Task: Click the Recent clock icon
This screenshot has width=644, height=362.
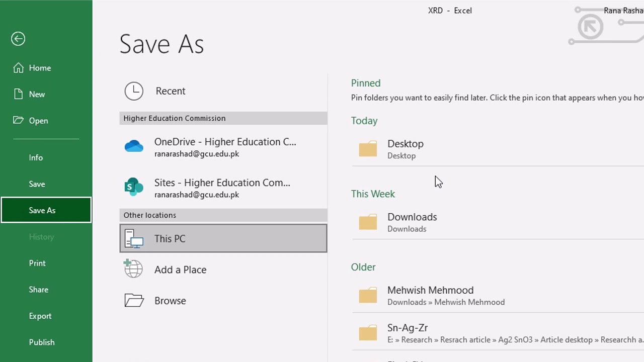Action: click(x=134, y=91)
